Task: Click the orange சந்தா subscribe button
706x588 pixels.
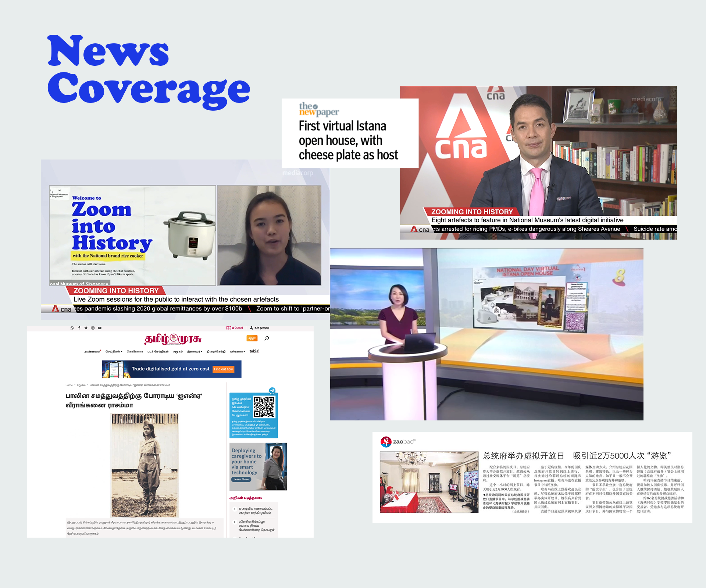Action: tap(252, 338)
